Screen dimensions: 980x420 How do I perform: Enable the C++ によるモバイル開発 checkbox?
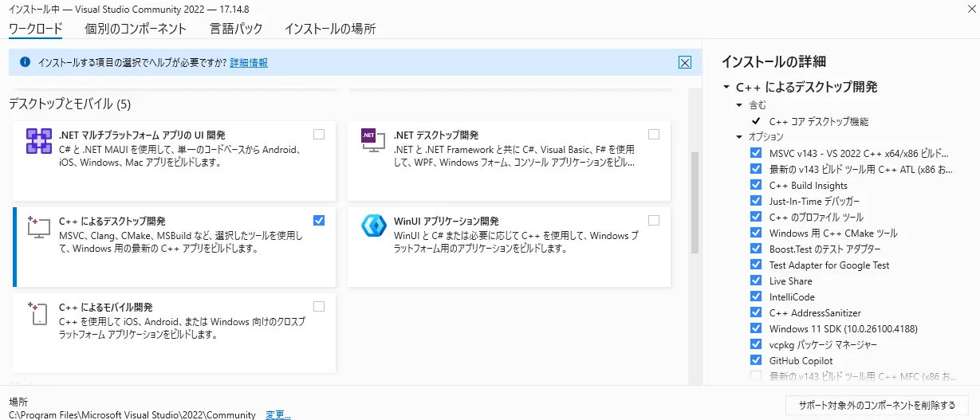319,306
